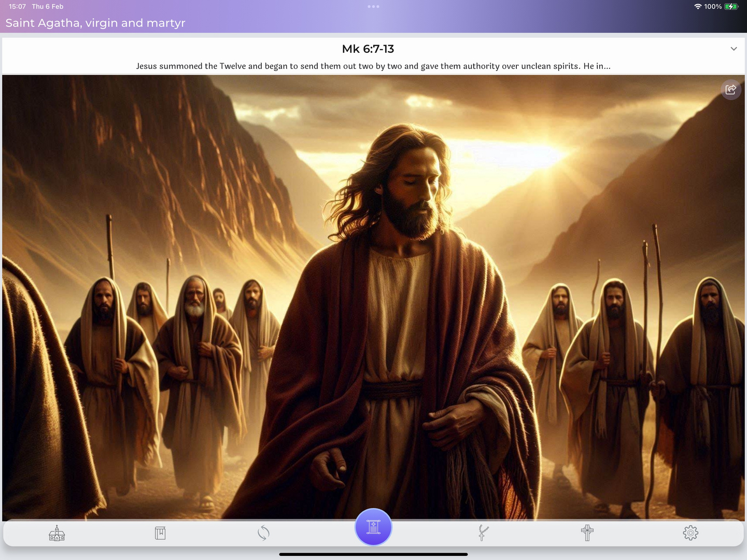
Task: Tap the battery charging indicator
Action: coord(731,6)
